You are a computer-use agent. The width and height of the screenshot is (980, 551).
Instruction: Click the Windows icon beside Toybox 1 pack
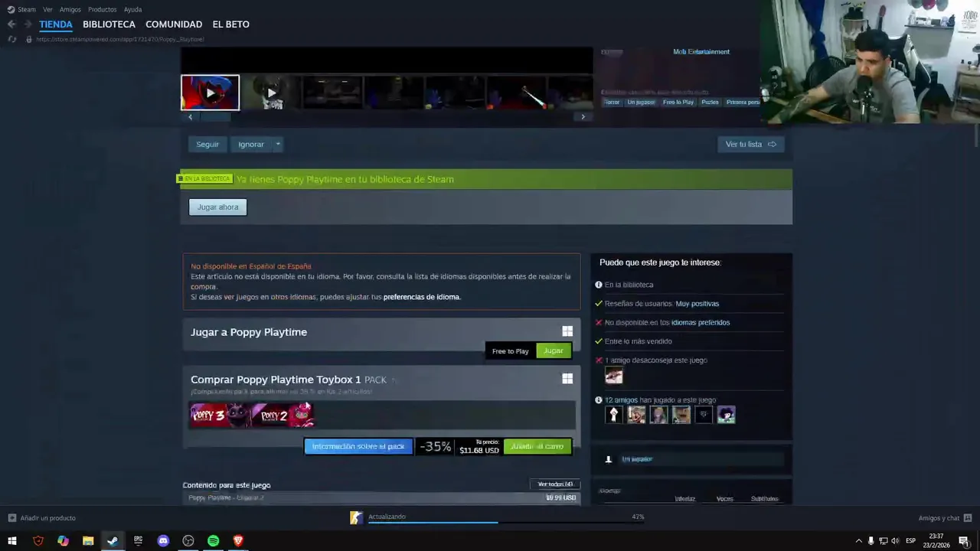tap(567, 379)
